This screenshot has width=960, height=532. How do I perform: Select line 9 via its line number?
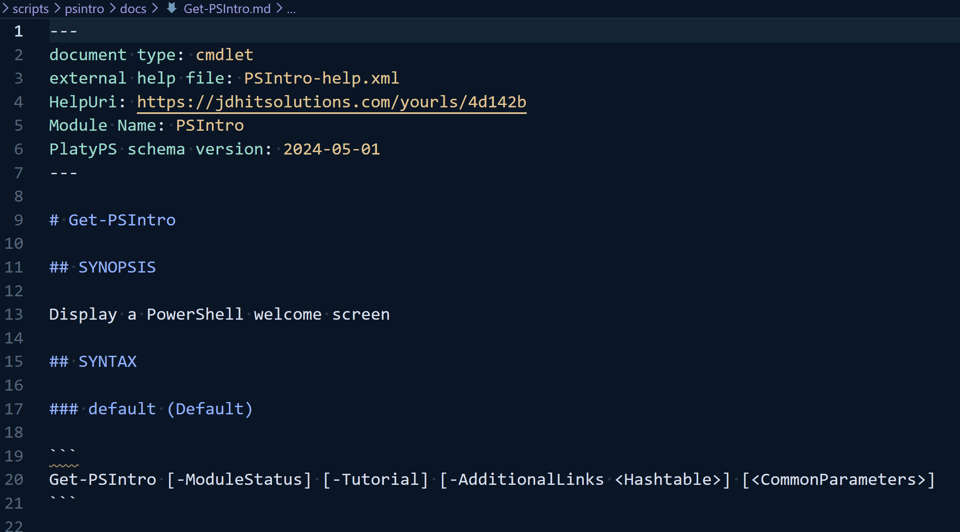coord(18,220)
